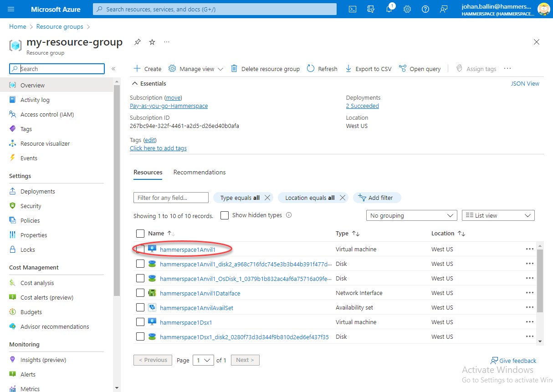Export resources to CSV

pos(368,69)
